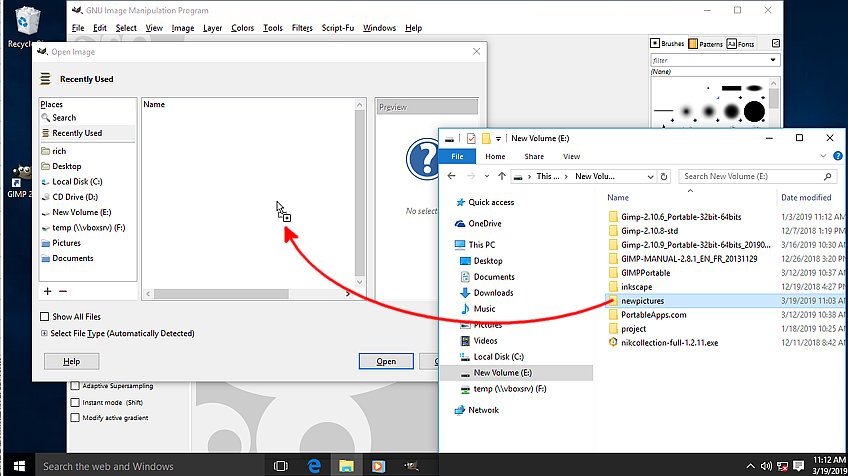Click the Explorer search magnifier icon
The width and height of the screenshot is (848, 476).
pyautogui.click(x=827, y=176)
